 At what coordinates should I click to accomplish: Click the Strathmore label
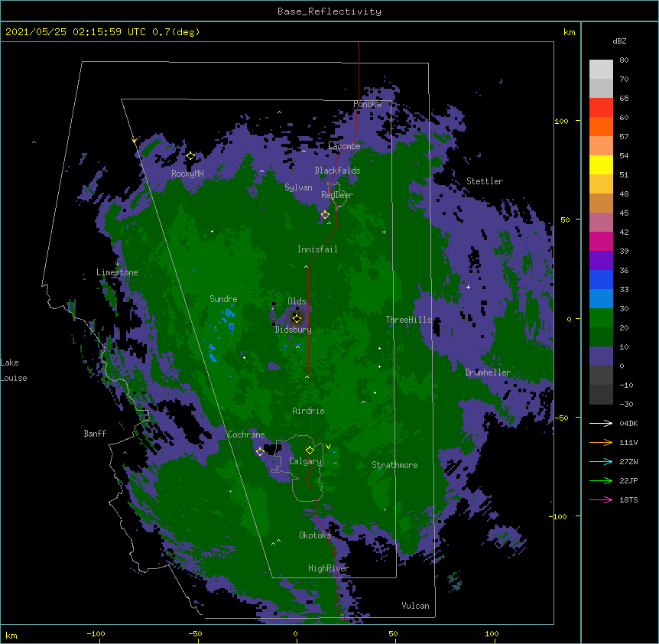click(x=394, y=465)
